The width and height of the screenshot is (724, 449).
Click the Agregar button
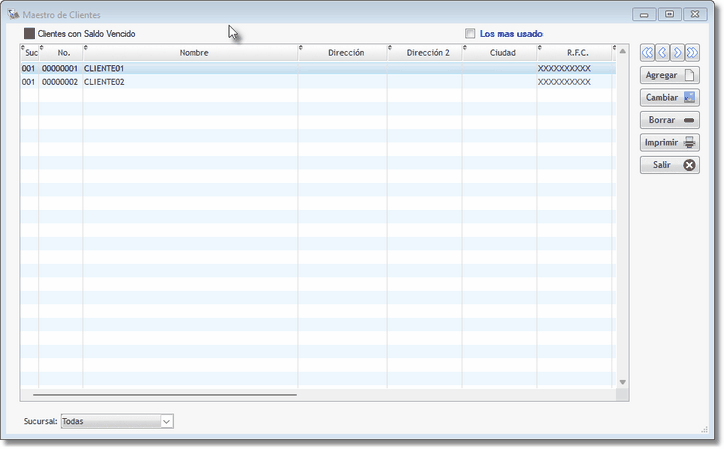pos(670,75)
